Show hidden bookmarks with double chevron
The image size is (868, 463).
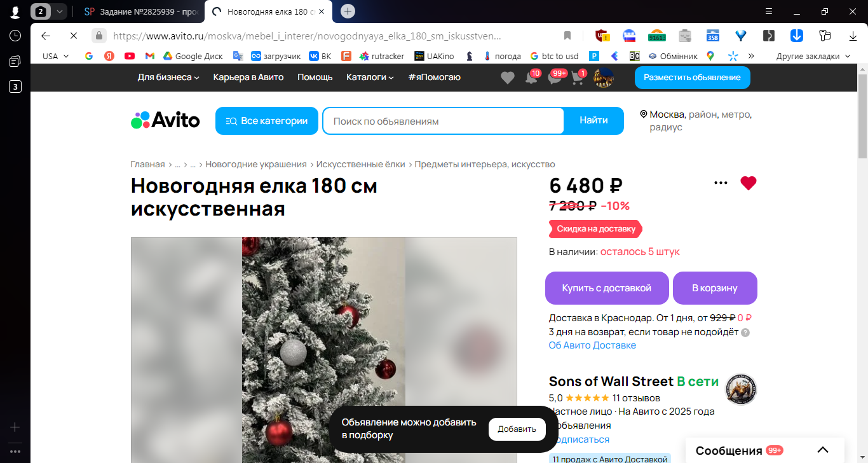point(751,56)
